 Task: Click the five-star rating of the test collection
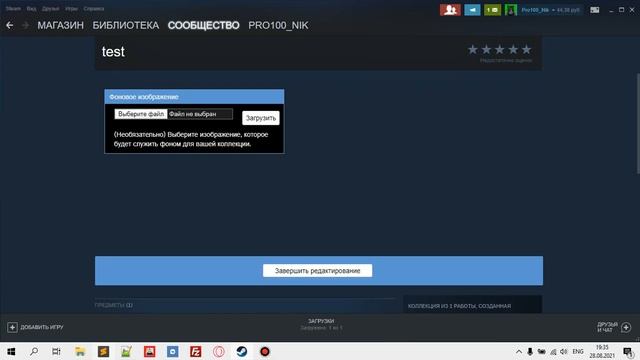point(500,49)
